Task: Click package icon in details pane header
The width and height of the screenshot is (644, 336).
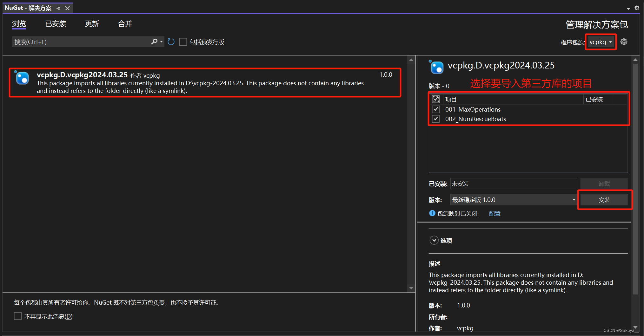Action: click(x=436, y=67)
